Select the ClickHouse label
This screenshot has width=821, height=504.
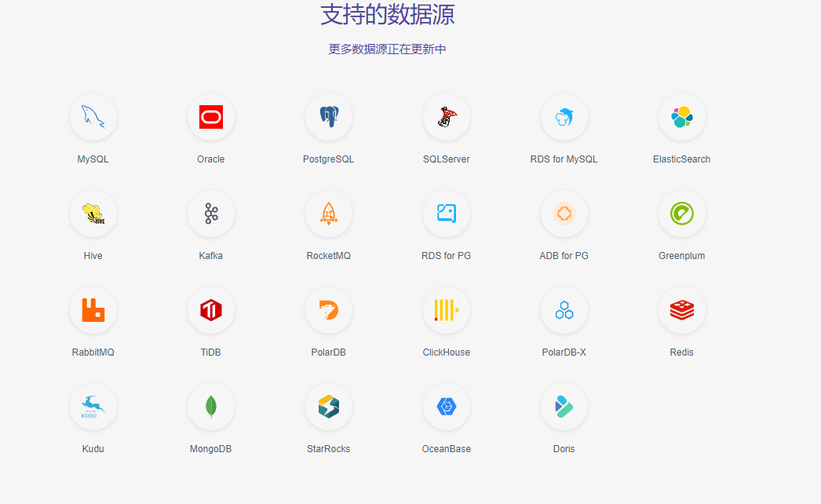pyautogui.click(x=447, y=352)
